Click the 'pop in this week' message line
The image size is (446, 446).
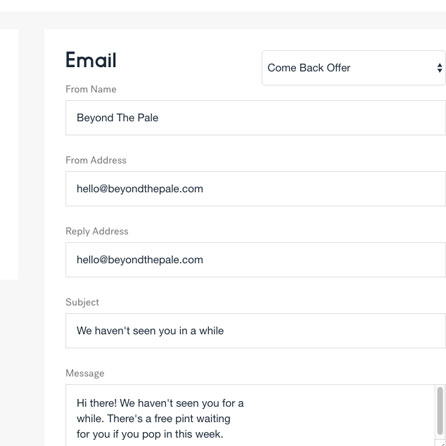(x=150, y=434)
